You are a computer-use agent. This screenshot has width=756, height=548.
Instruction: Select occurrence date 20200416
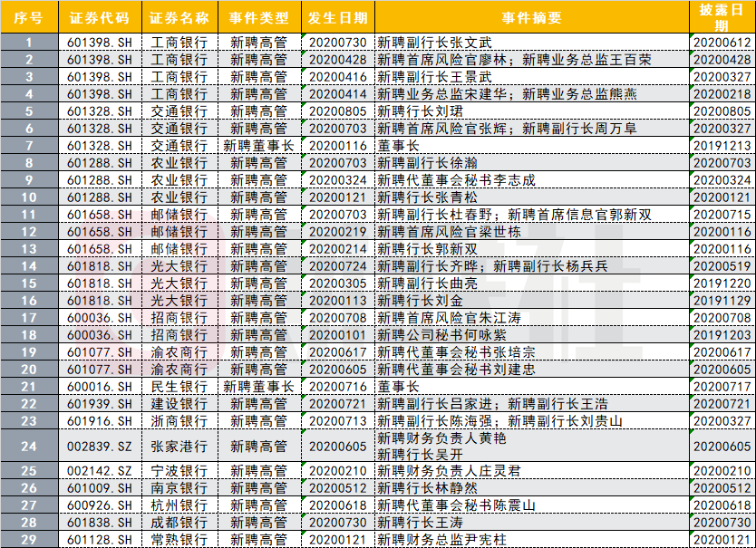coord(338,77)
